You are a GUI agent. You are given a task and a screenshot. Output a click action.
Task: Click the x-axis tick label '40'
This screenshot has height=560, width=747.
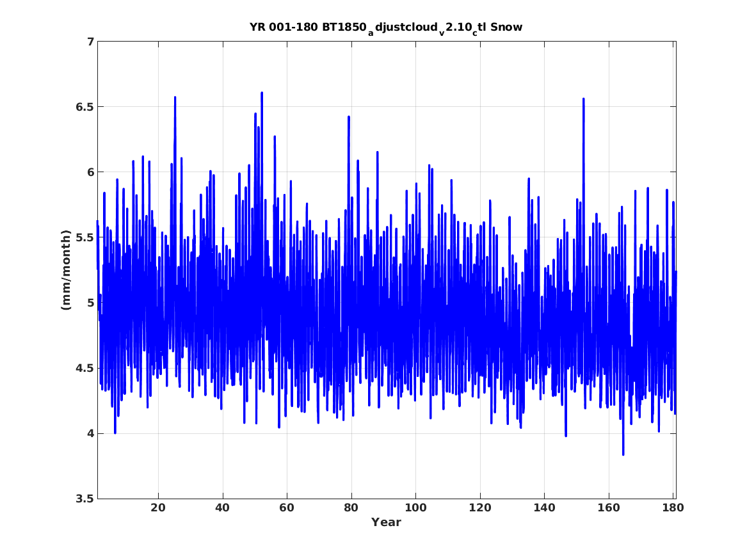[223, 508]
